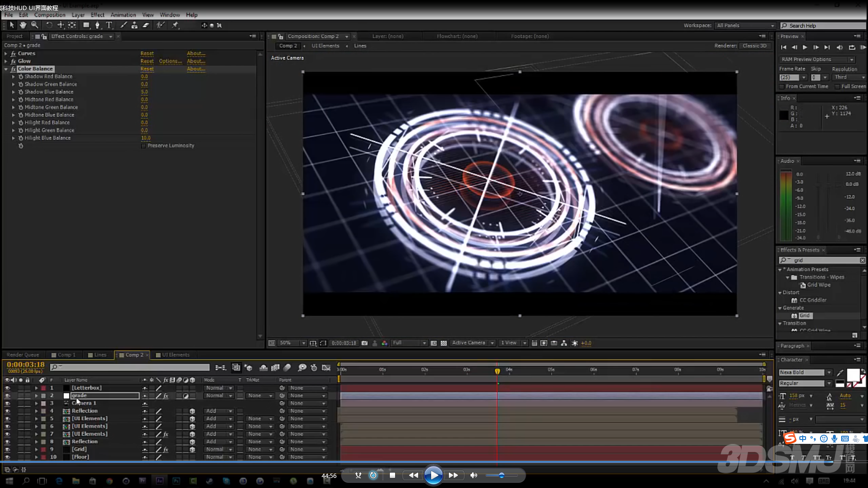Play the RAM preview from Preview panel
868x488 pixels.
[863, 48]
